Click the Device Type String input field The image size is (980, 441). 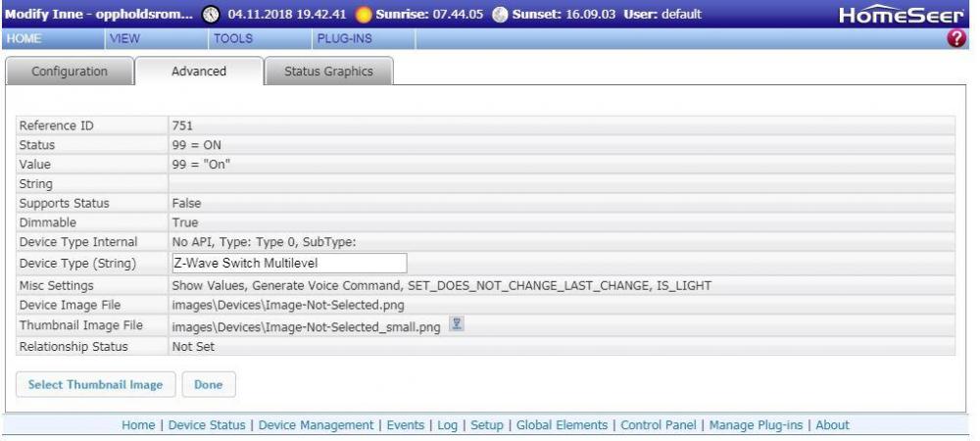(288, 264)
